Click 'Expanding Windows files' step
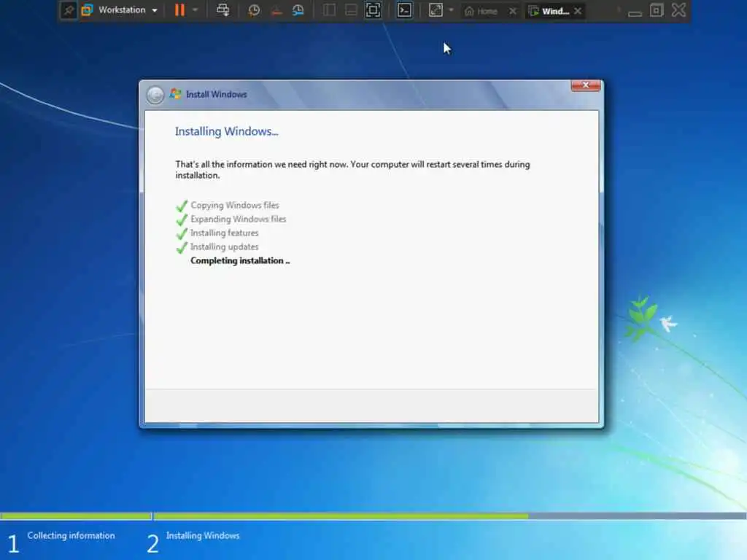This screenshot has height=560, width=747. pyautogui.click(x=239, y=219)
